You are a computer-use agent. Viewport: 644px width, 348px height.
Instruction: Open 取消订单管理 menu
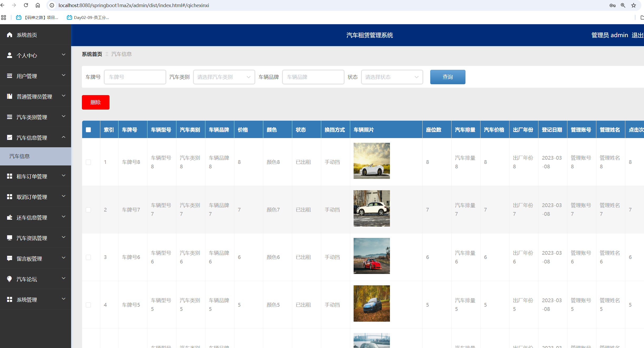coord(36,197)
